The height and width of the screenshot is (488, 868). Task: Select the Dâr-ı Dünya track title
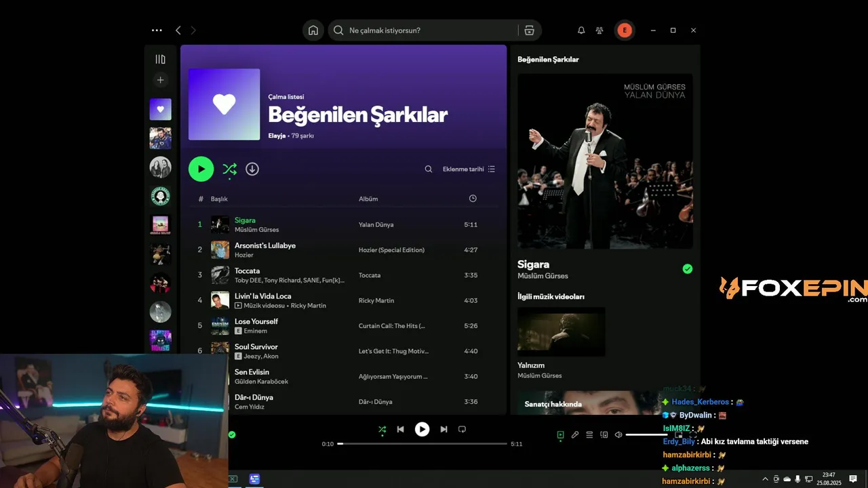click(x=254, y=397)
